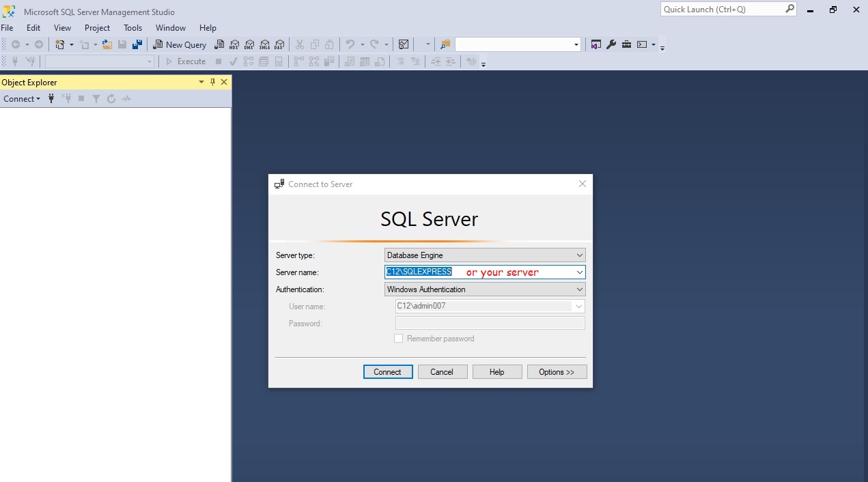The width and height of the screenshot is (868, 482).
Task: Open the Toolbox icon
Action: 626,44
